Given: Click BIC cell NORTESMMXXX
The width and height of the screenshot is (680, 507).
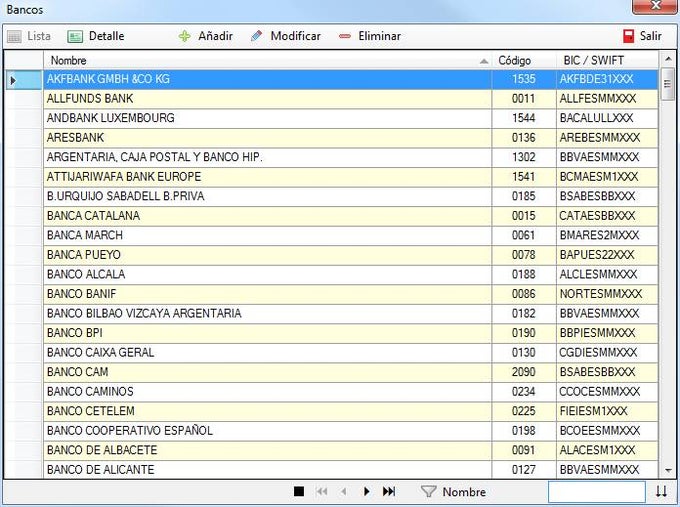Looking at the screenshot, I should click(x=607, y=294).
